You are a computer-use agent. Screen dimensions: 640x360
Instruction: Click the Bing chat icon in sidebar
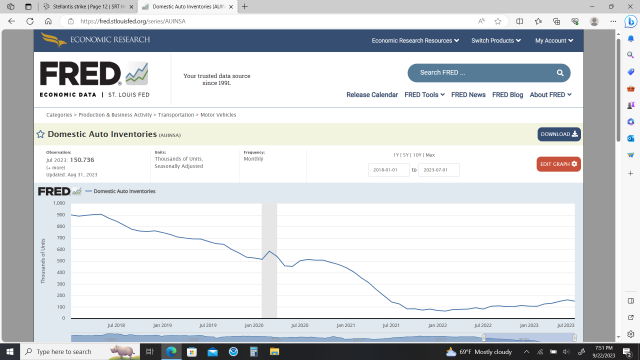631,21
